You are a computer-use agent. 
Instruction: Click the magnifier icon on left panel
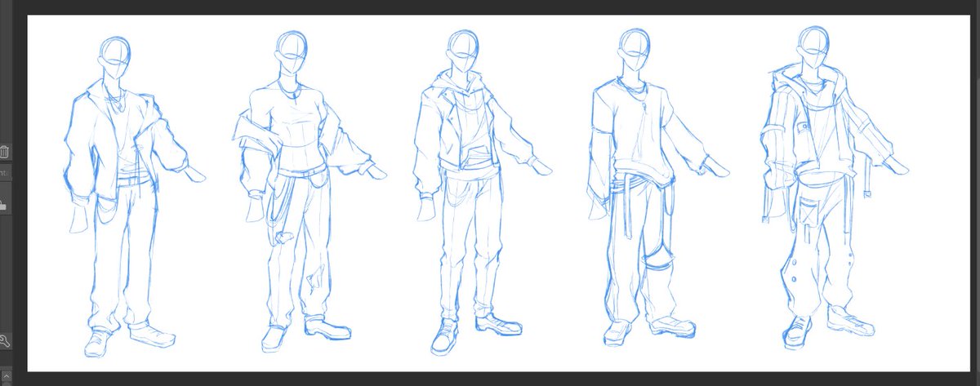tap(4, 342)
